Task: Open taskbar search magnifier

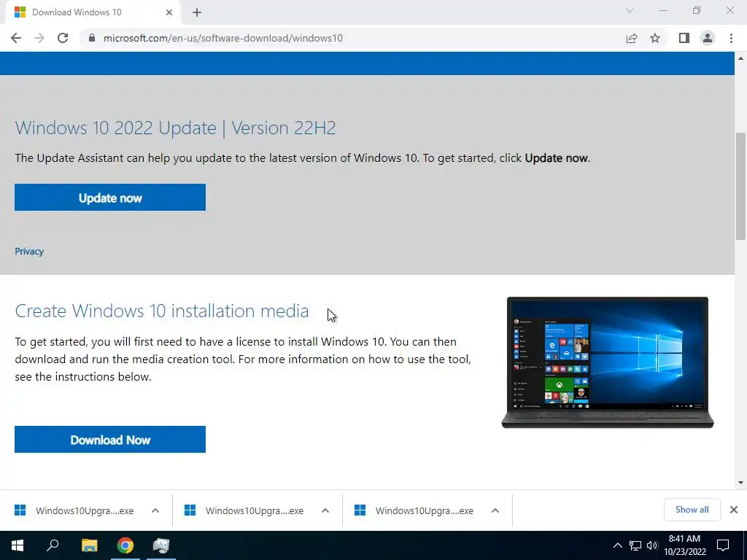Action: click(53, 545)
